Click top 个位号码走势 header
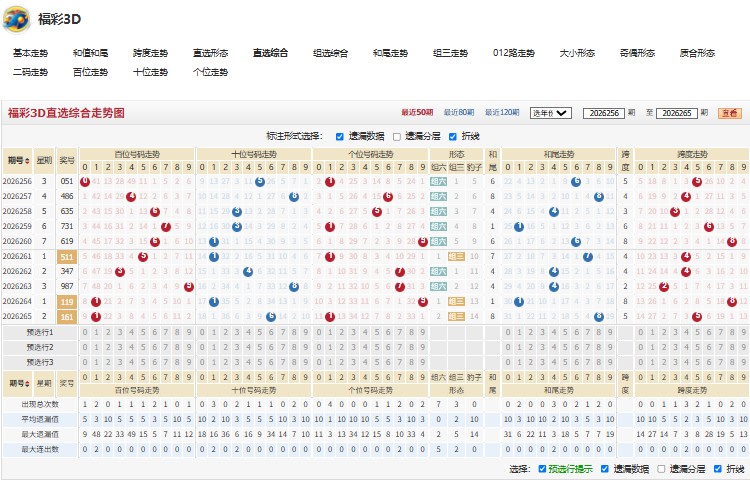The image size is (750, 482). tap(371, 154)
